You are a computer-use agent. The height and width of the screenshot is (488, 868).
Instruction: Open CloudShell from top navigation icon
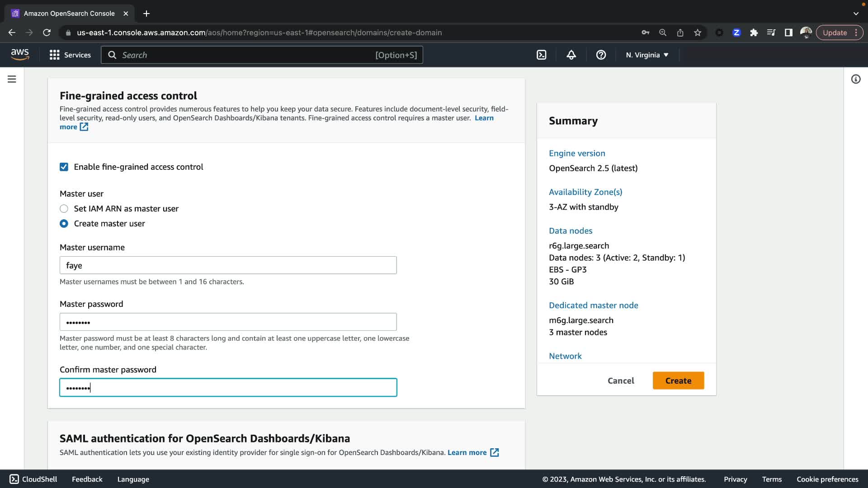(x=541, y=55)
